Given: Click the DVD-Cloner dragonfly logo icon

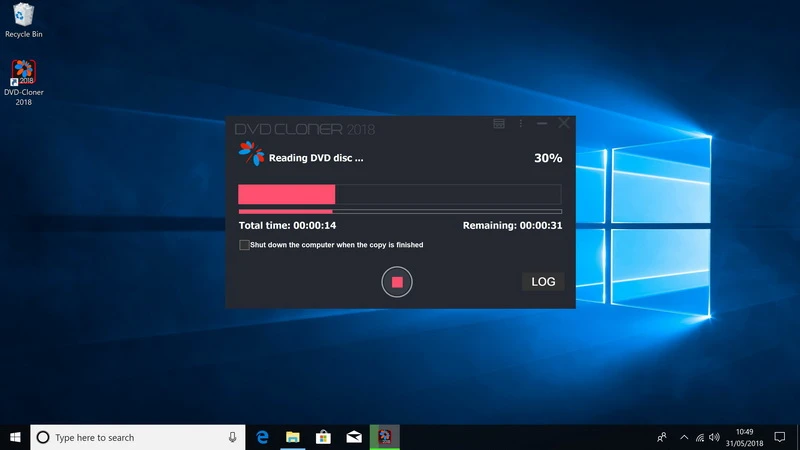Looking at the screenshot, I should tap(251, 154).
